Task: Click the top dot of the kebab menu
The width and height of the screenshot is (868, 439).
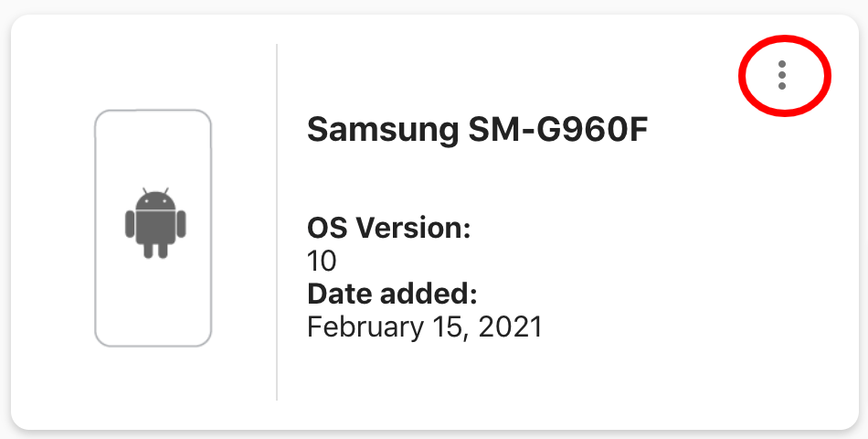Action: pos(782,64)
